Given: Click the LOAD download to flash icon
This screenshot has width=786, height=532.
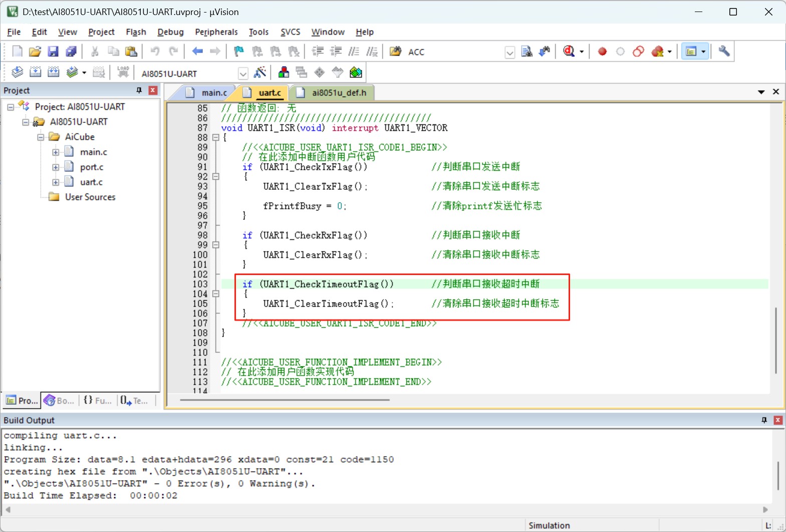Looking at the screenshot, I should click(123, 73).
